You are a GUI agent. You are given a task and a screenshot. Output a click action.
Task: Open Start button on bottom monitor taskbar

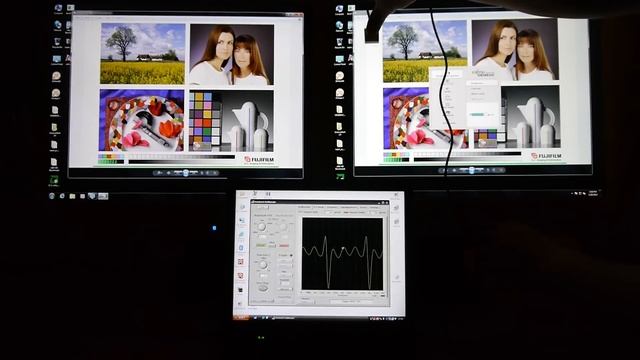pyautogui.click(x=241, y=318)
